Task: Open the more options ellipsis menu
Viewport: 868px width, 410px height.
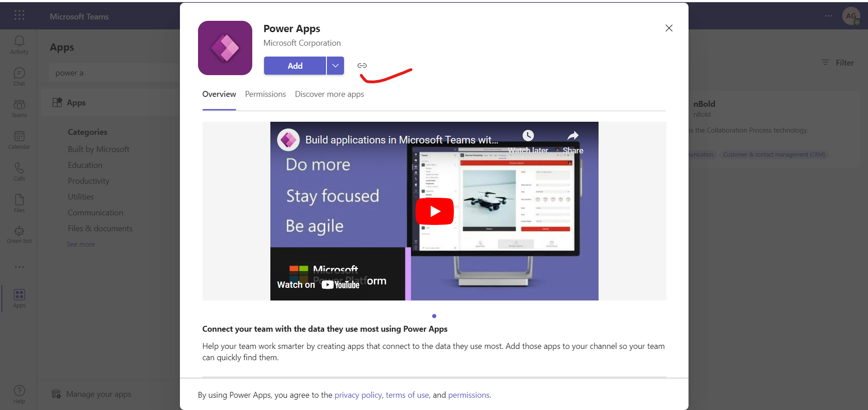Action: pyautogui.click(x=829, y=16)
